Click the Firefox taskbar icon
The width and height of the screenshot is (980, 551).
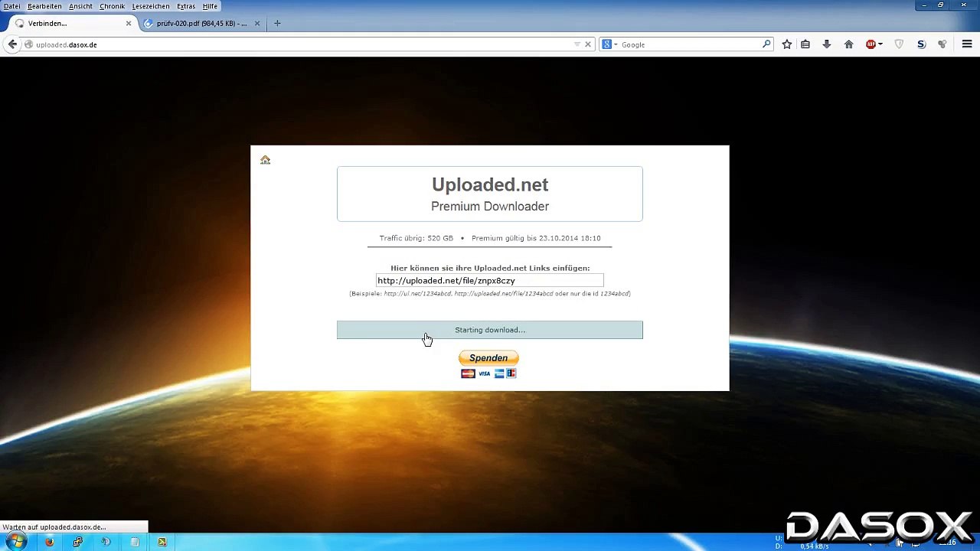(49, 542)
